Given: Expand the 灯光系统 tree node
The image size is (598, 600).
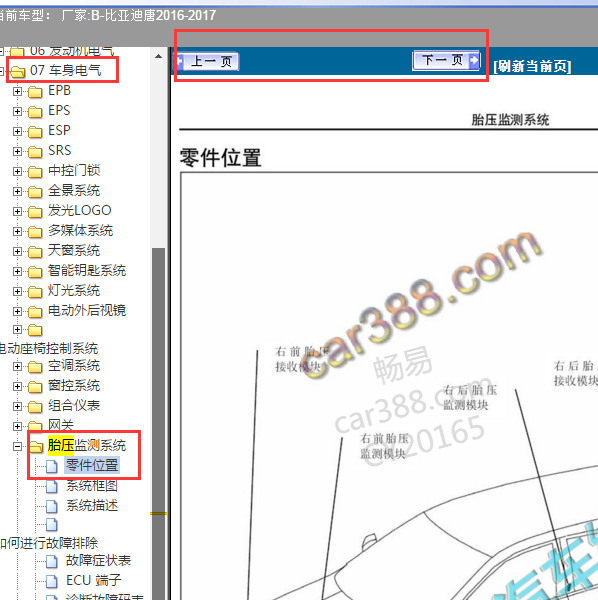Looking at the screenshot, I should [x=17, y=292].
